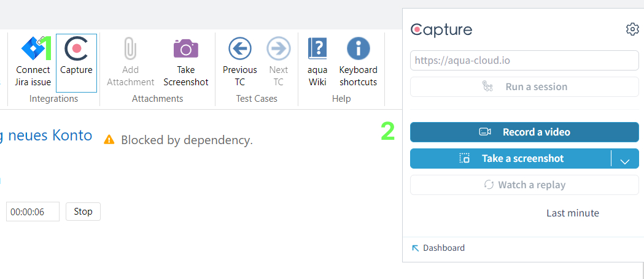Click the URL field showing aqua-cloud.io
644x279 pixels.
(x=524, y=61)
